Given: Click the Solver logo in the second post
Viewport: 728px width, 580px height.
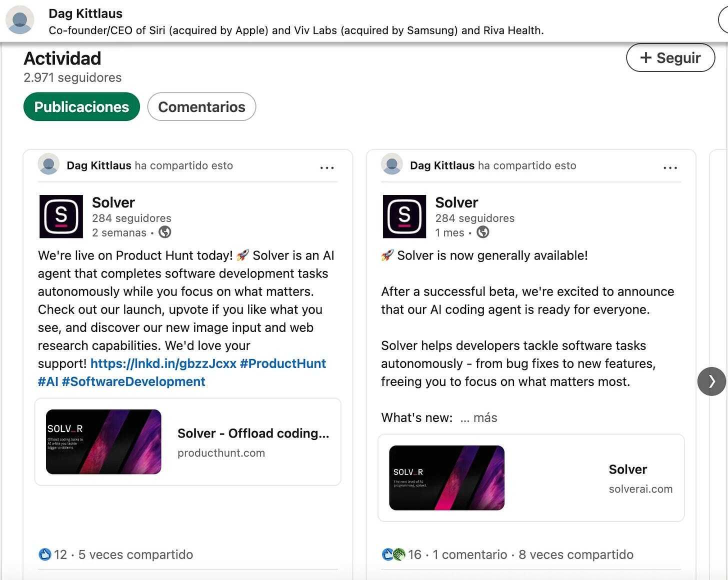Looking at the screenshot, I should (404, 216).
